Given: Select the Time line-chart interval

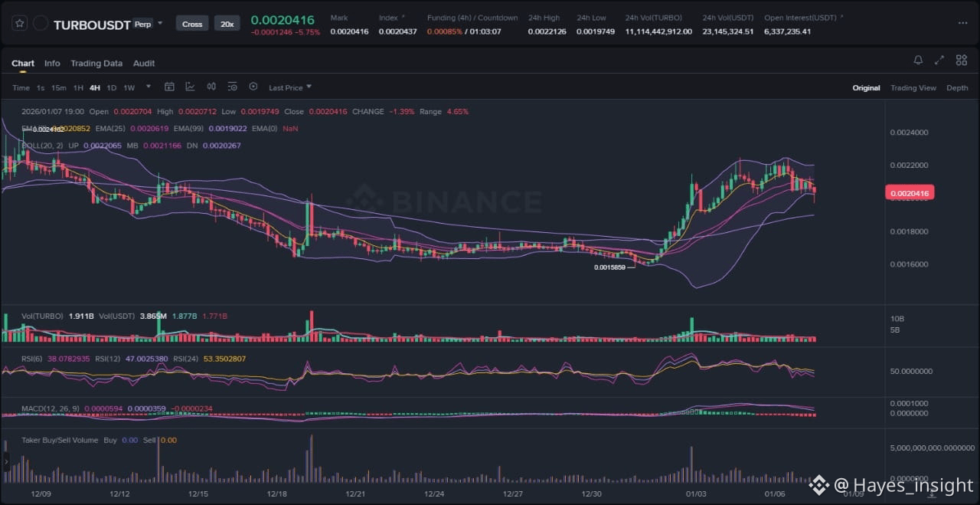Looking at the screenshot, I should 21,87.
